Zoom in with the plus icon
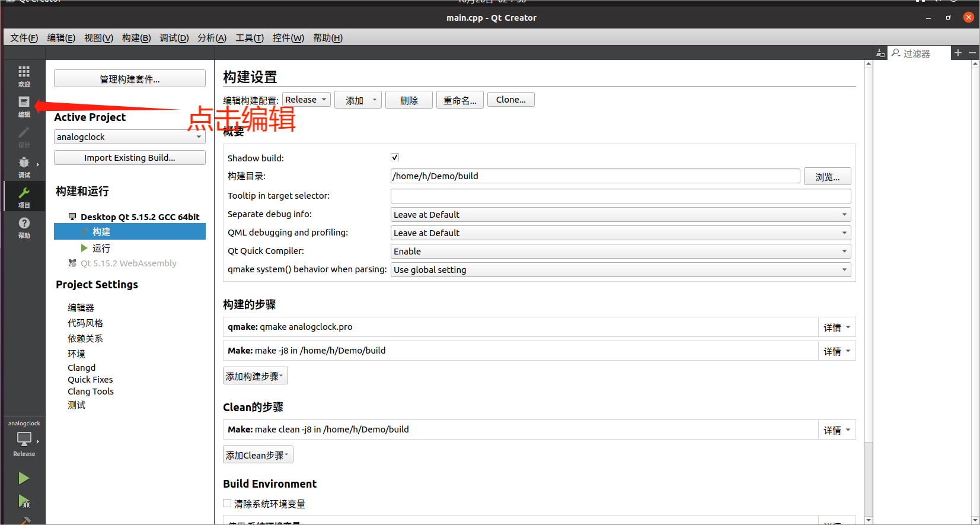Screen dimensions: 980x525 point(957,53)
